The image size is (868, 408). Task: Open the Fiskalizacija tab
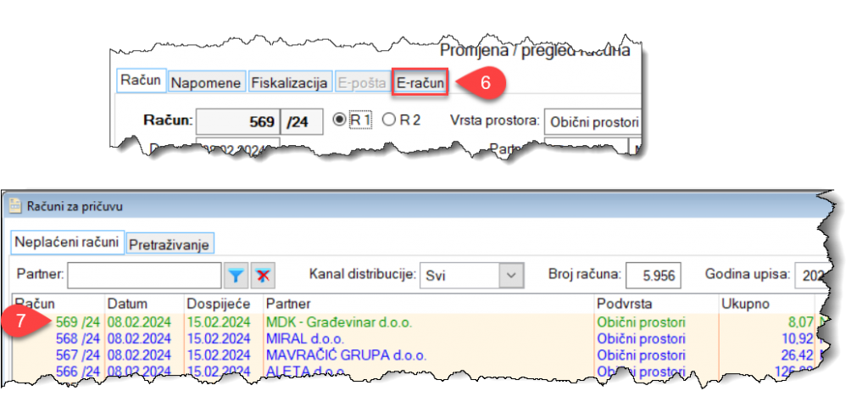point(289,82)
